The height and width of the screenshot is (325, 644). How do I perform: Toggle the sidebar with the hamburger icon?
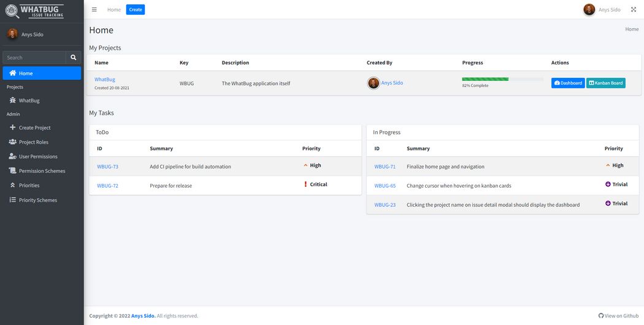click(x=94, y=10)
